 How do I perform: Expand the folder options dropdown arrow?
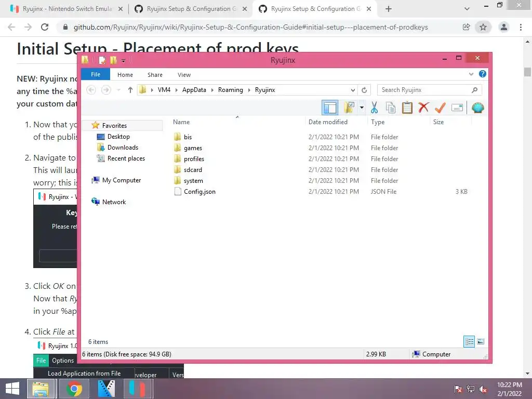click(362, 108)
